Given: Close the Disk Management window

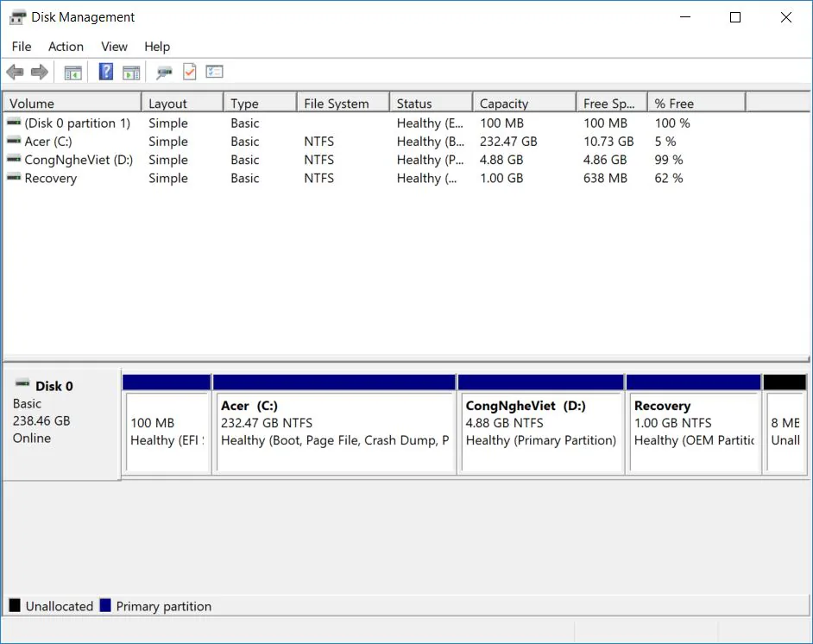Looking at the screenshot, I should (x=786, y=17).
